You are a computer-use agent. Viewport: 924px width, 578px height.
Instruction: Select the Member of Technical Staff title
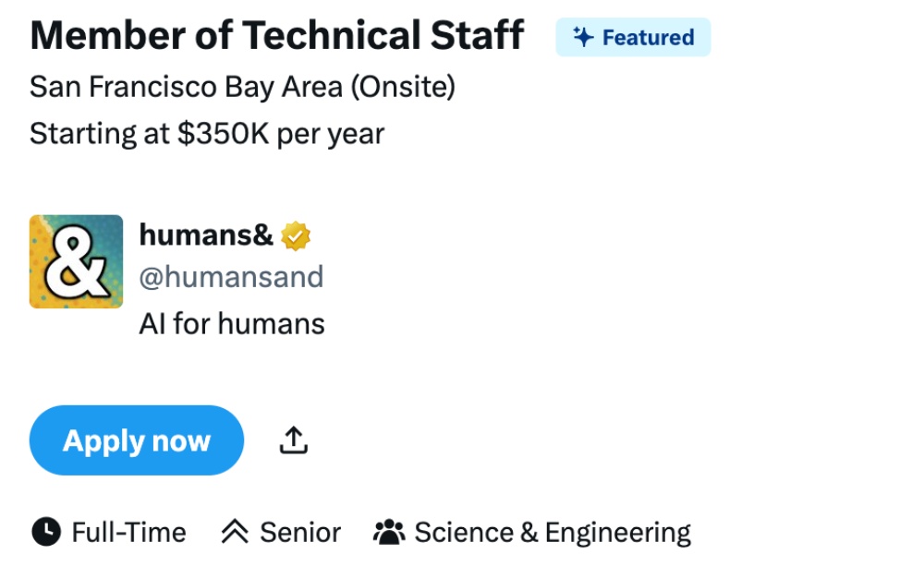point(277,36)
